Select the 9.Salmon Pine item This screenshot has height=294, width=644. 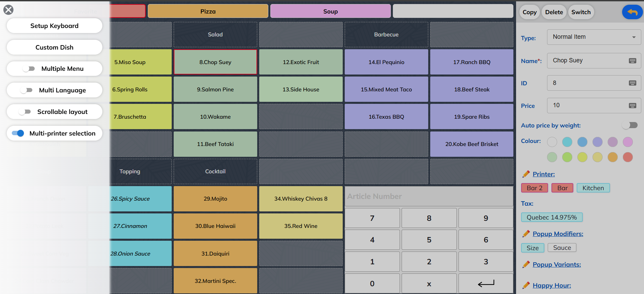pos(215,89)
